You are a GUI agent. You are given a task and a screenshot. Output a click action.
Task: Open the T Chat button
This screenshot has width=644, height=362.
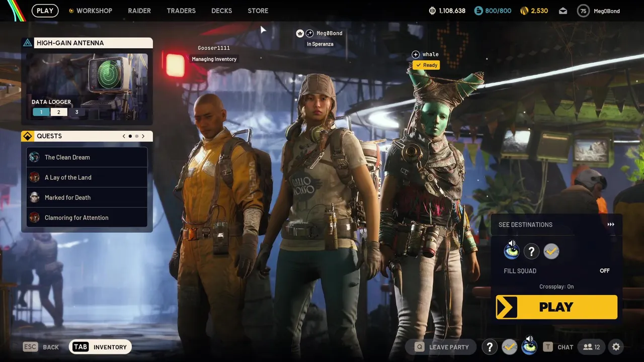pos(557,347)
